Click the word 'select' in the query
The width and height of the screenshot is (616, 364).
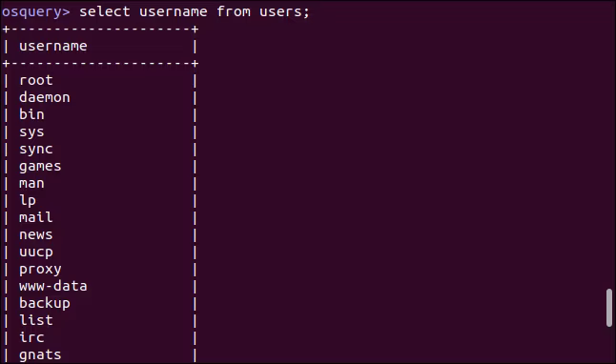105,11
